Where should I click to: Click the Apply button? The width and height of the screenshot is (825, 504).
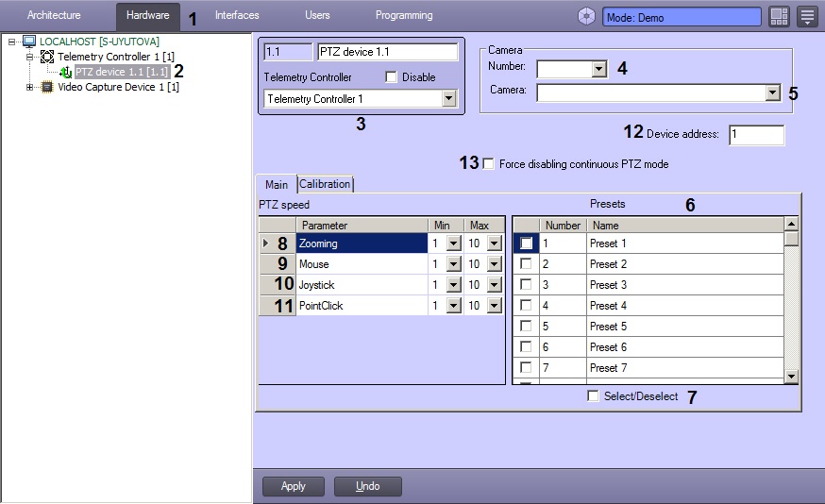click(x=293, y=486)
